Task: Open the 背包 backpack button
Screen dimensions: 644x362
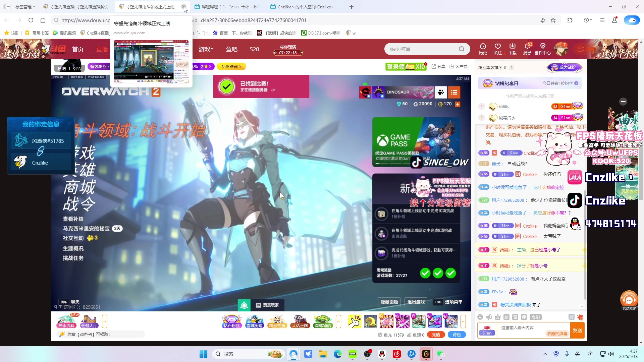Action: click(x=457, y=335)
